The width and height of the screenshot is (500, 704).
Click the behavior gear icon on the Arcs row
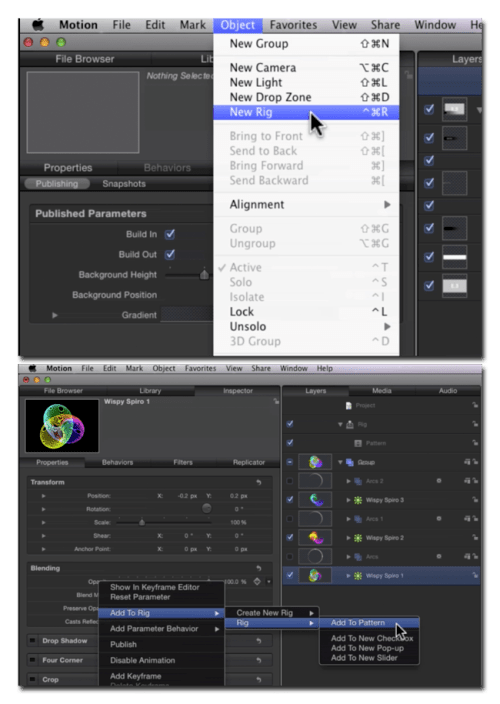tap(439, 556)
